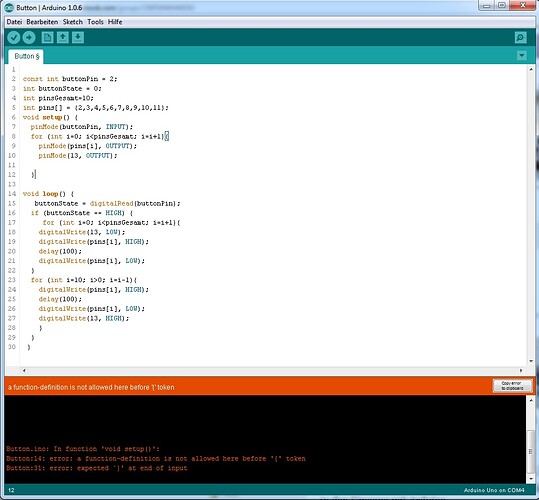Click 'digitalWrite(13, HIGH);' line
This screenshot has width=539, height=500.
coord(84,319)
